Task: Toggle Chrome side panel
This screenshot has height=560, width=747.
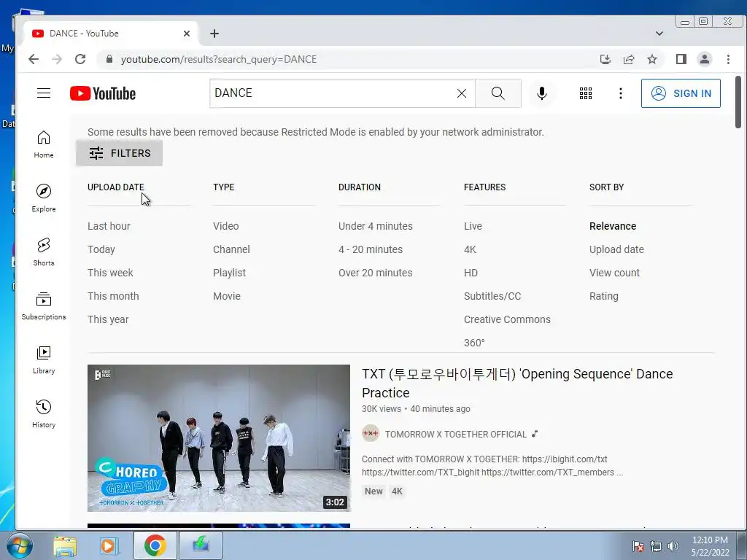Action: click(x=681, y=59)
